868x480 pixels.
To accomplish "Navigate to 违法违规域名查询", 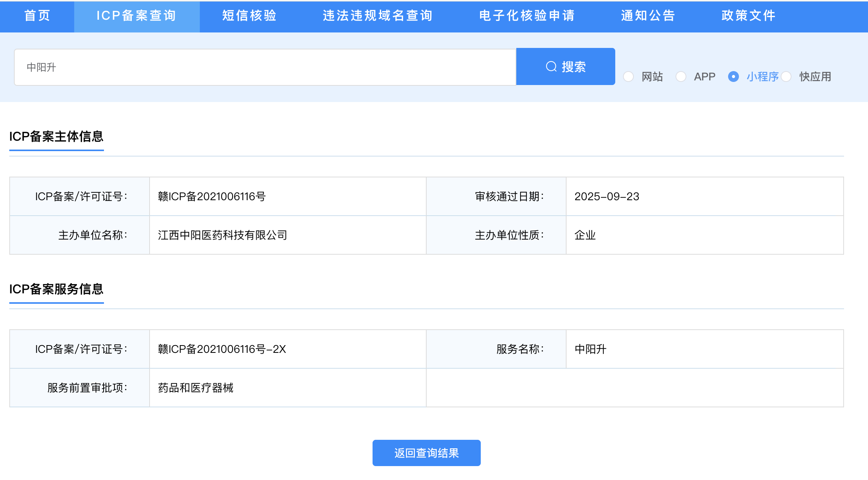I will point(377,16).
